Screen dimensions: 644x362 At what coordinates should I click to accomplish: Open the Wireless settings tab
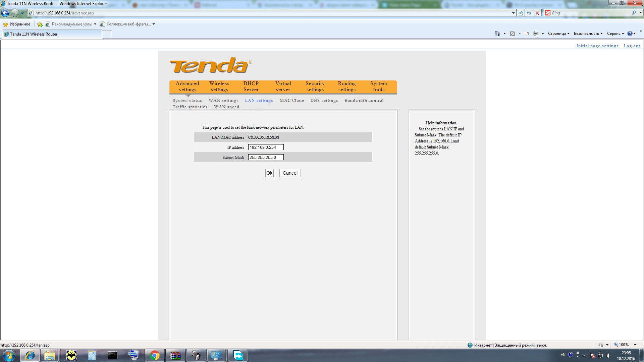[219, 86]
